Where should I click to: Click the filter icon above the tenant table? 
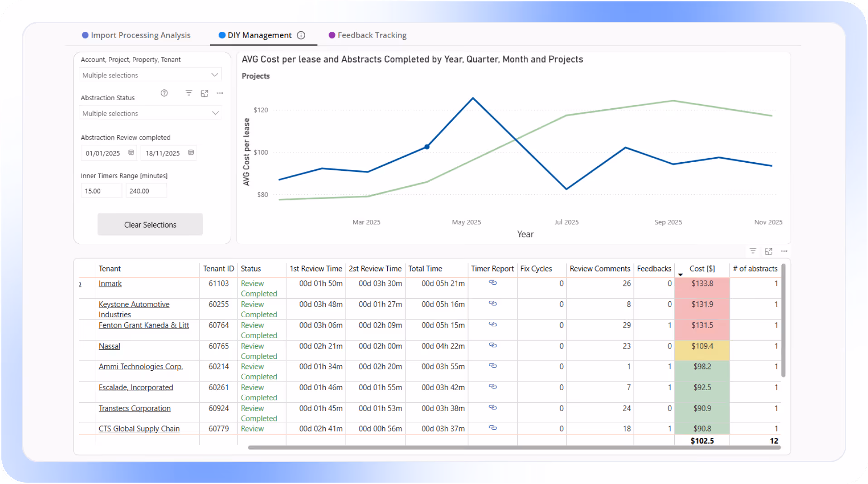tap(752, 251)
